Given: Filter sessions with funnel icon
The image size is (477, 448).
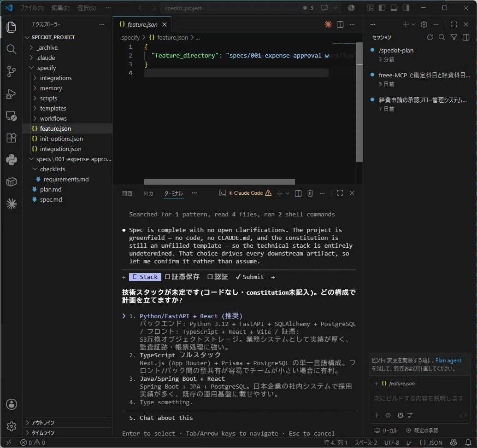Looking at the screenshot, I should pyautogui.click(x=454, y=37).
